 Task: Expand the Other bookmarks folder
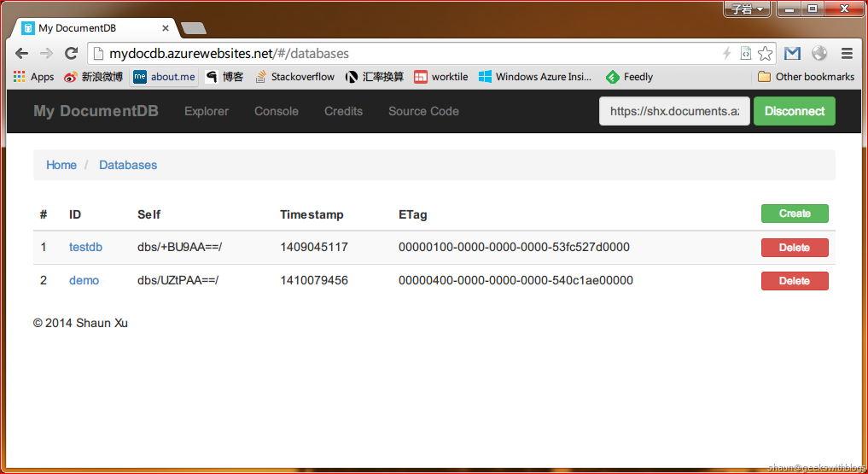807,77
